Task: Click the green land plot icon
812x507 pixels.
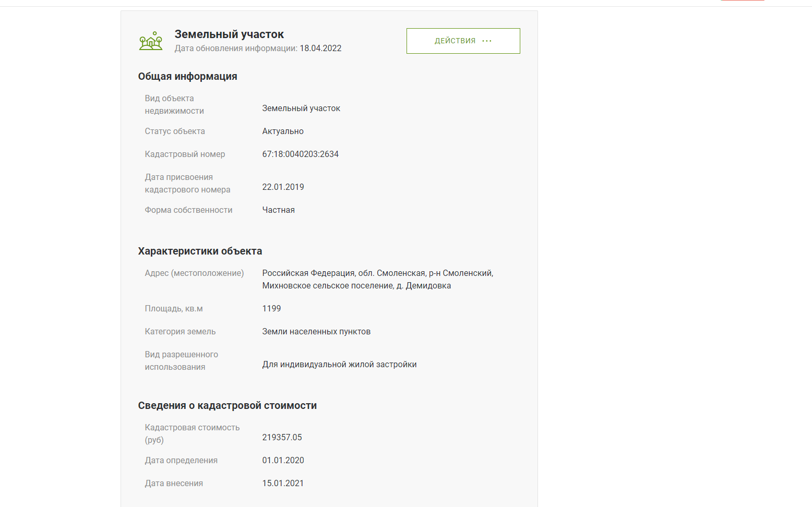Action: 151,41
